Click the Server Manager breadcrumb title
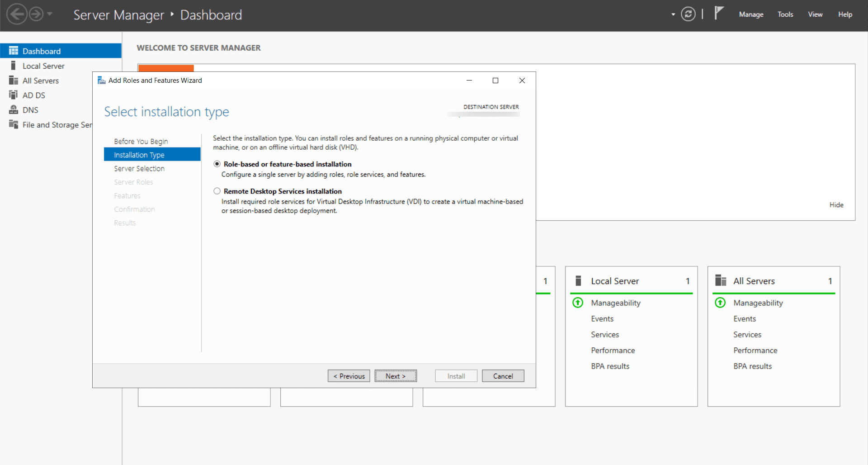868x465 pixels. pos(119,15)
